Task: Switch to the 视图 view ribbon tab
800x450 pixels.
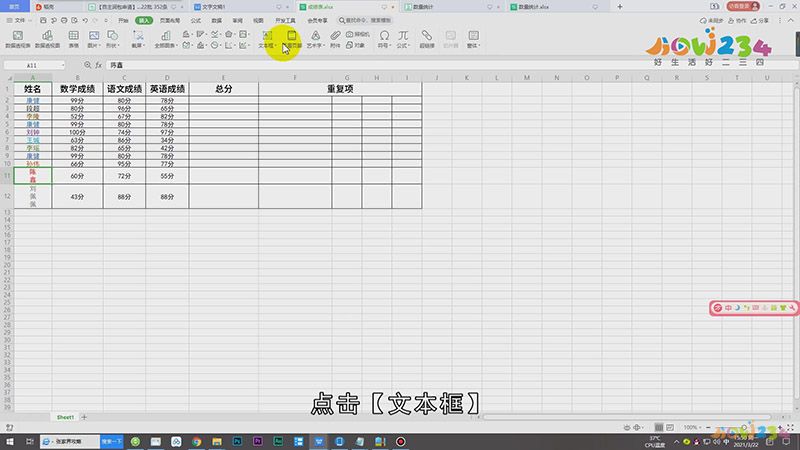Action: coord(259,20)
